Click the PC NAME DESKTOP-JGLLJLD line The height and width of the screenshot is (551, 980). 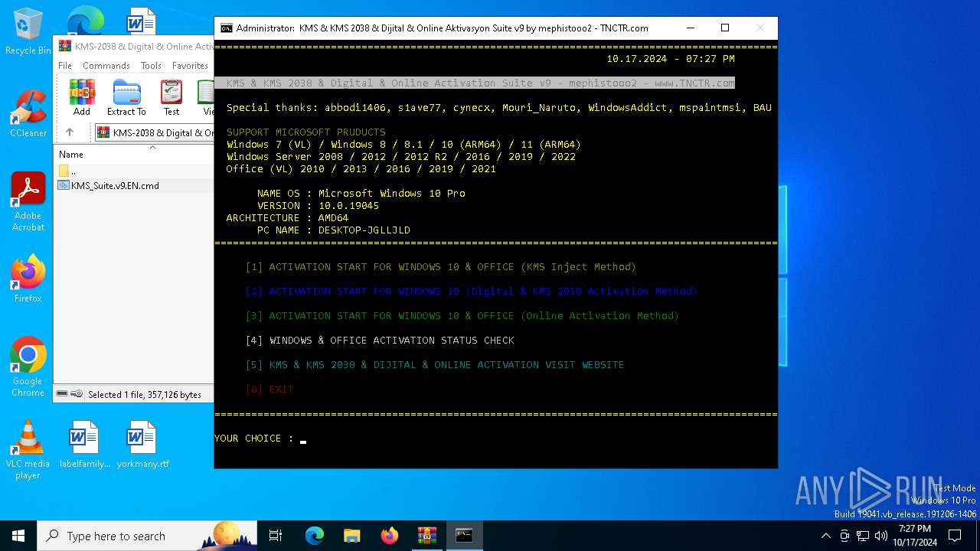click(334, 230)
